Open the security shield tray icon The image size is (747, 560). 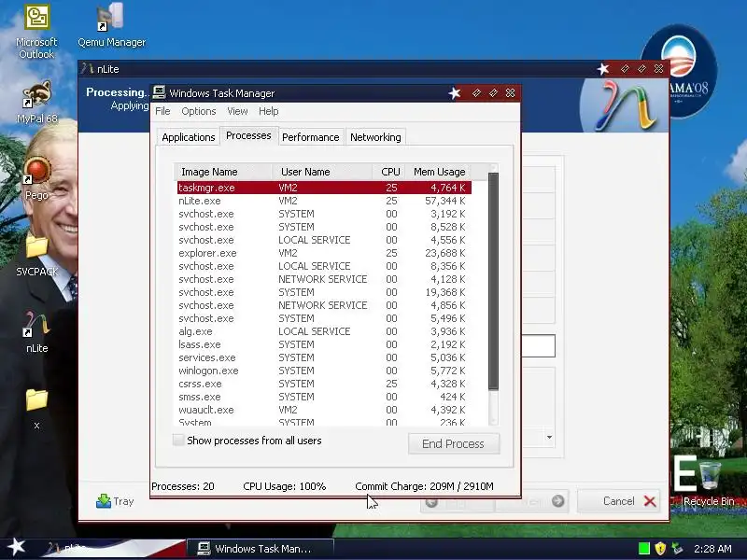click(660, 549)
